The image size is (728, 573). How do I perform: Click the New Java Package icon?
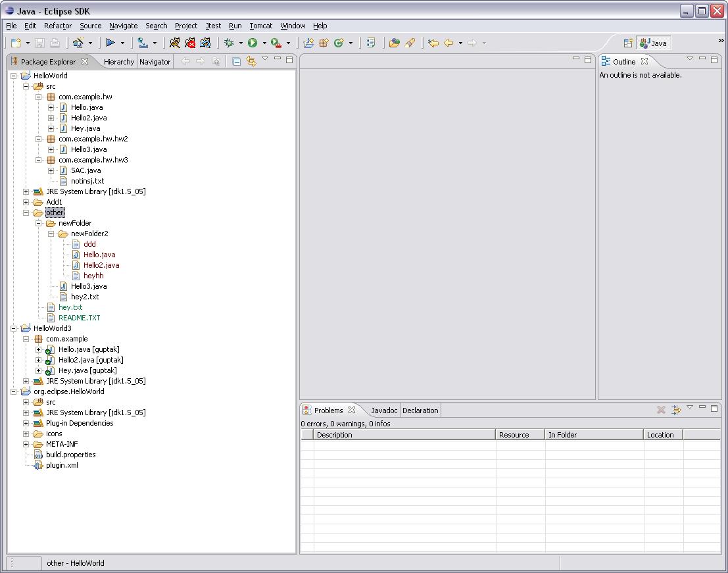pyautogui.click(x=324, y=43)
